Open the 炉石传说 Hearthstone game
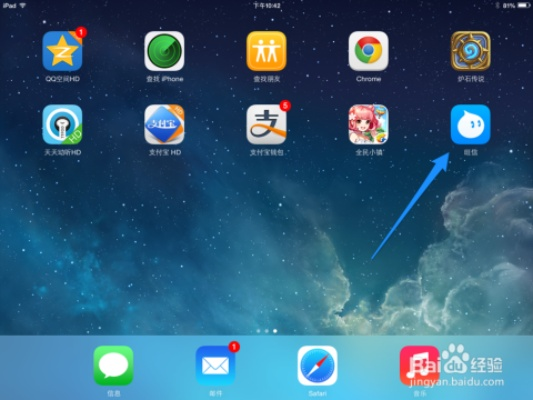This screenshot has width=533, height=400. click(x=470, y=51)
